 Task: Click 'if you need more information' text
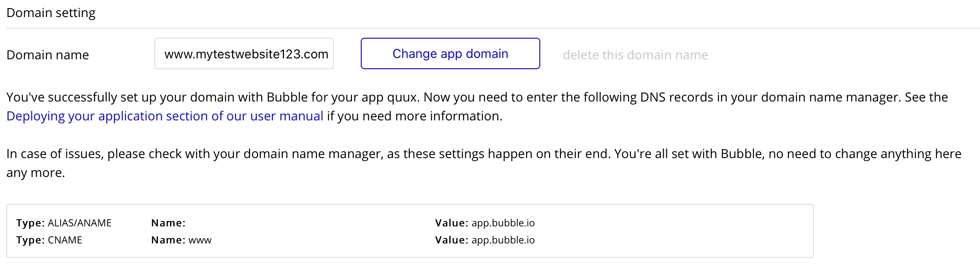tap(415, 116)
